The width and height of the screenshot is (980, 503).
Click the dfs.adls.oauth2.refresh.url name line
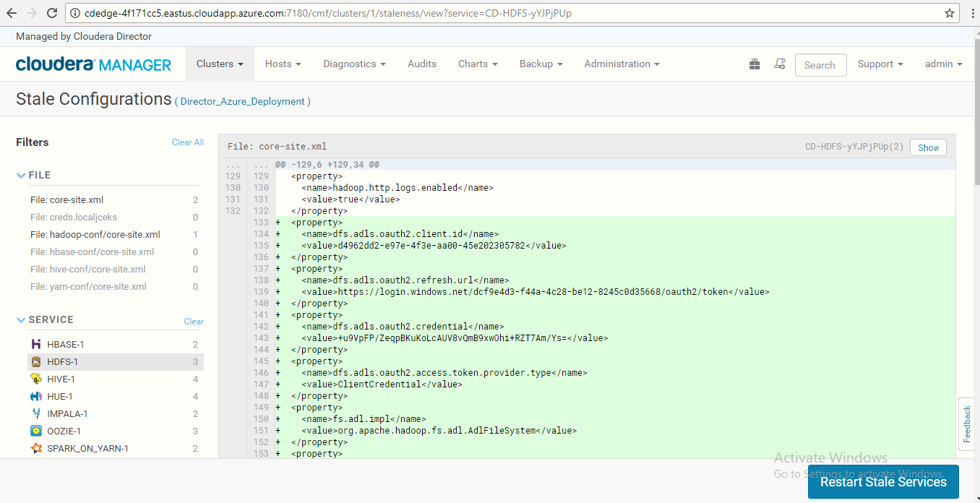click(405, 280)
